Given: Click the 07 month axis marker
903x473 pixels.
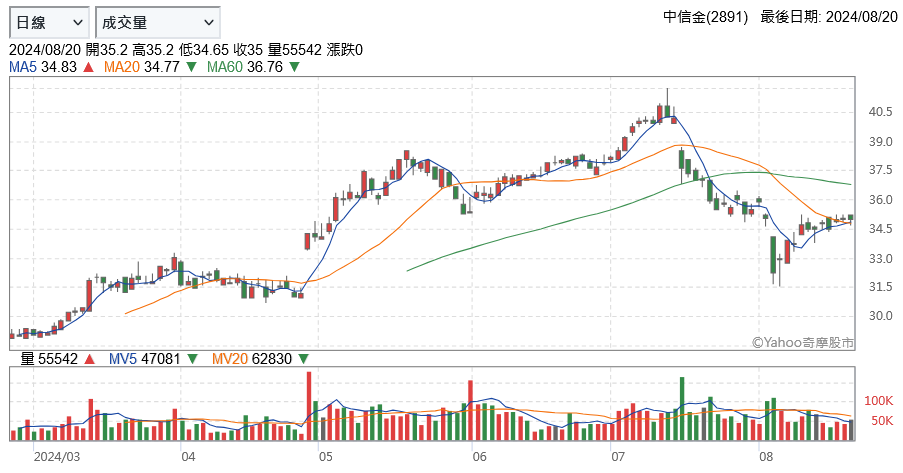Looking at the screenshot, I should [x=618, y=457].
